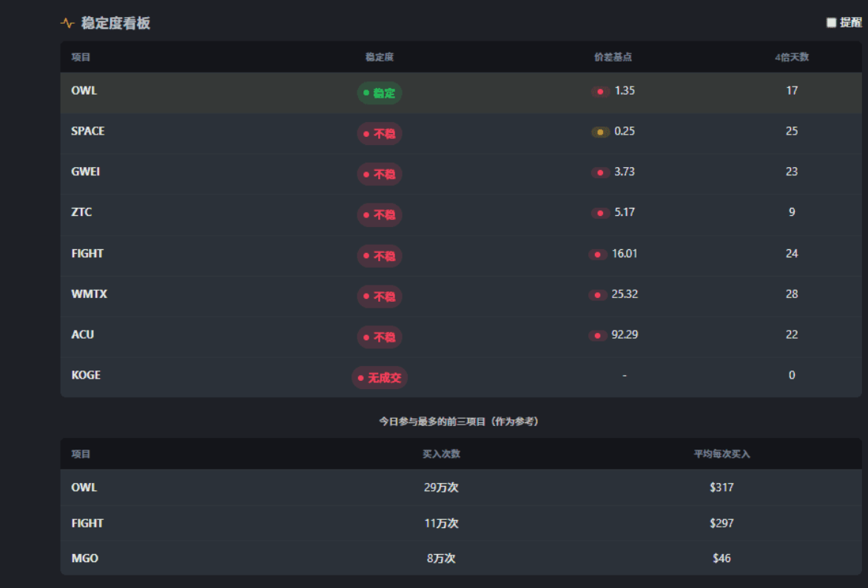Click the 不稳 badge in ACU row

pos(380,337)
